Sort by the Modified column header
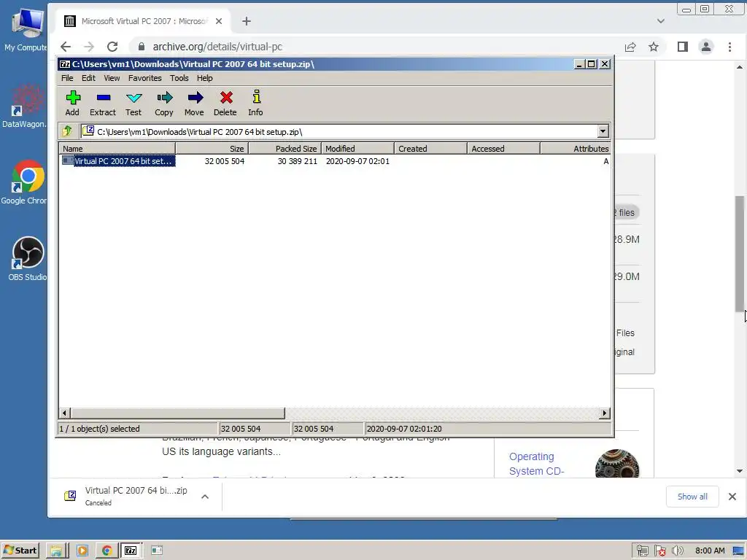 [357, 149]
